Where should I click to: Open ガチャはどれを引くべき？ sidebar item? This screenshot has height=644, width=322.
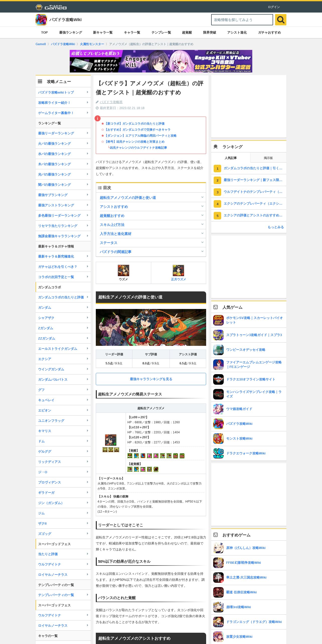click(63, 267)
